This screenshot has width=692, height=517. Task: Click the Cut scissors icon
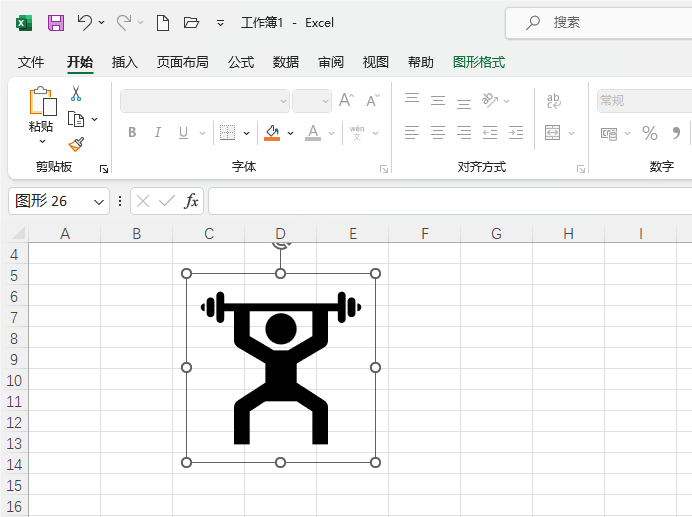[76, 93]
